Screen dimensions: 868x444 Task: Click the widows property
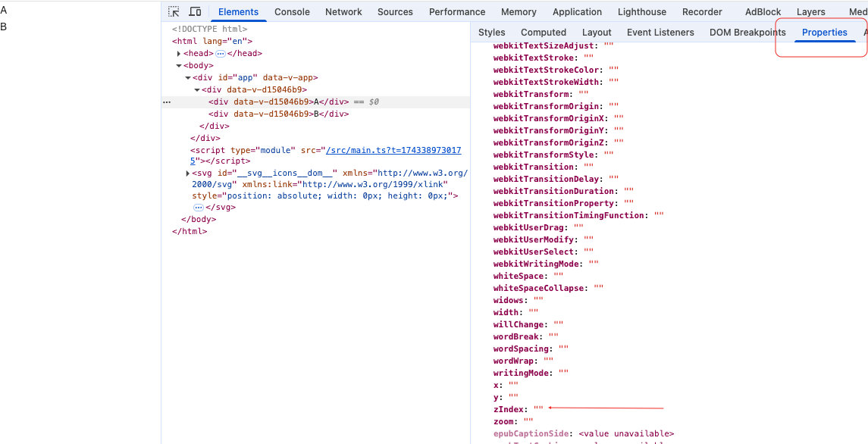(x=518, y=301)
